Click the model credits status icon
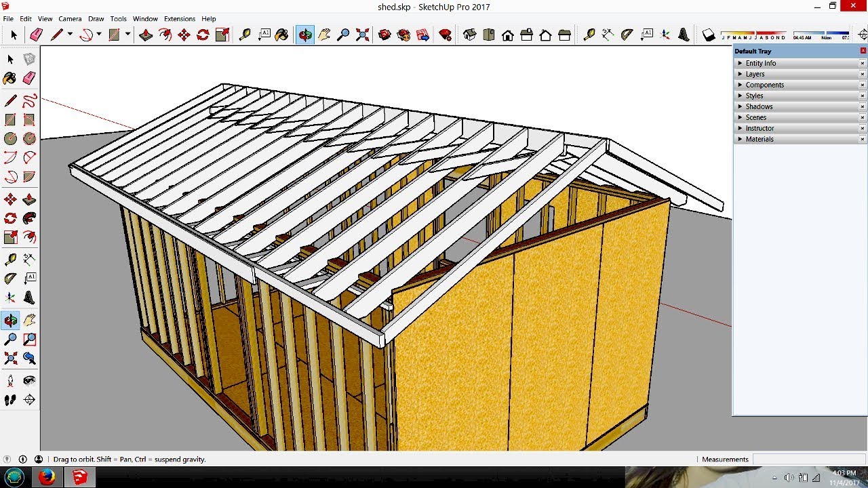Viewport: 868px width, 488px height. point(23,459)
